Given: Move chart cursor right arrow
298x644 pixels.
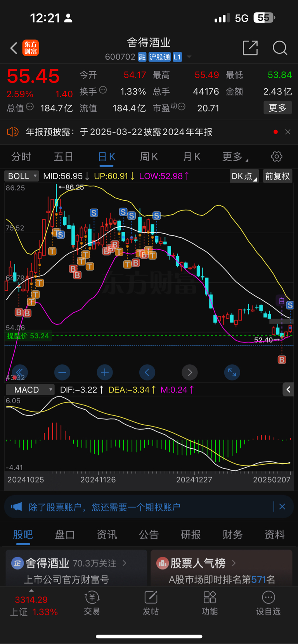Looking at the screenshot, I should [190, 373].
